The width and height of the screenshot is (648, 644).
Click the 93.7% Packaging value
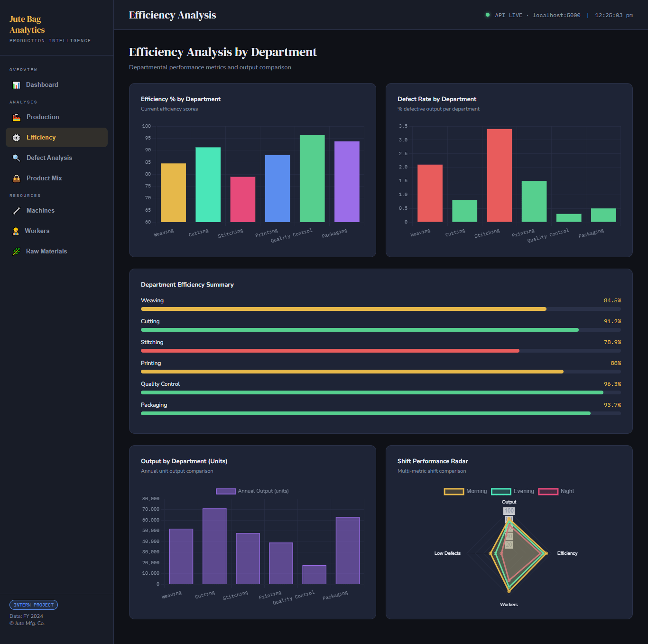612,405
